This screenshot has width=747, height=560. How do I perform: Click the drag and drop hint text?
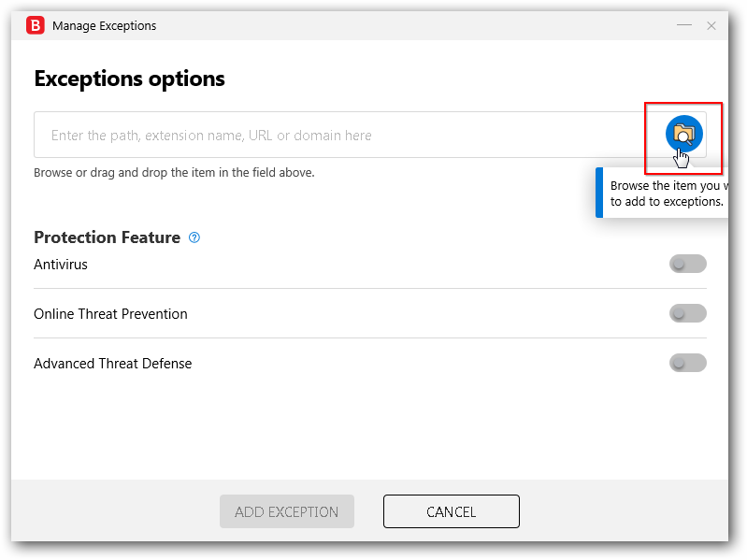[174, 173]
